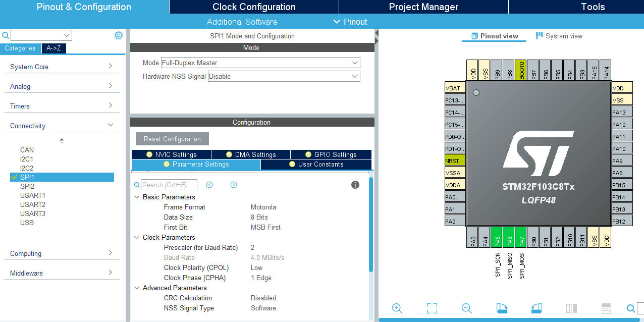
Task: Expand the System Core category
Action: [62, 67]
